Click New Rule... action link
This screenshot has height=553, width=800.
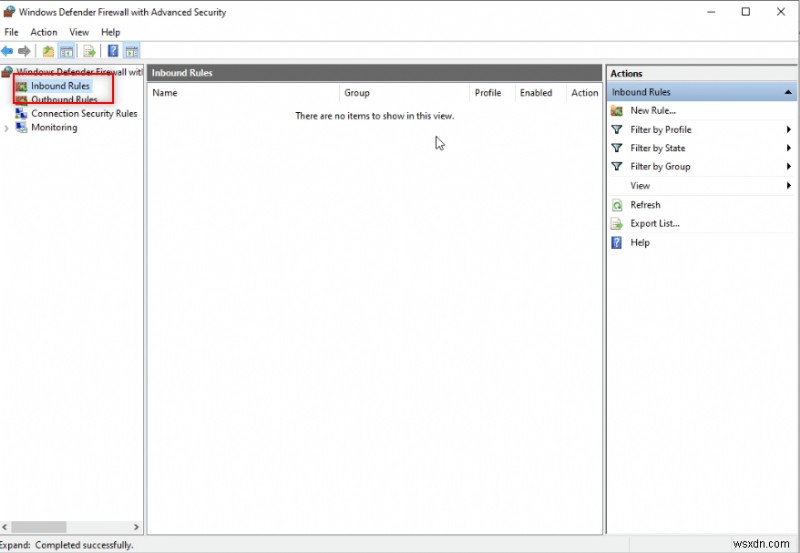(x=653, y=111)
